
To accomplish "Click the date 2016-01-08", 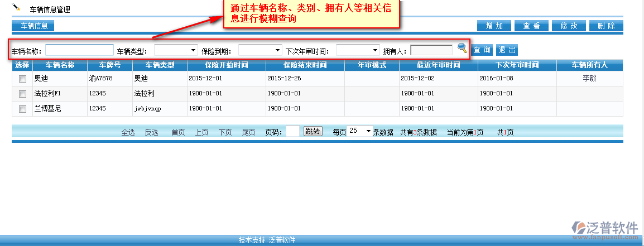I will pyautogui.click(x=496, y=78).
